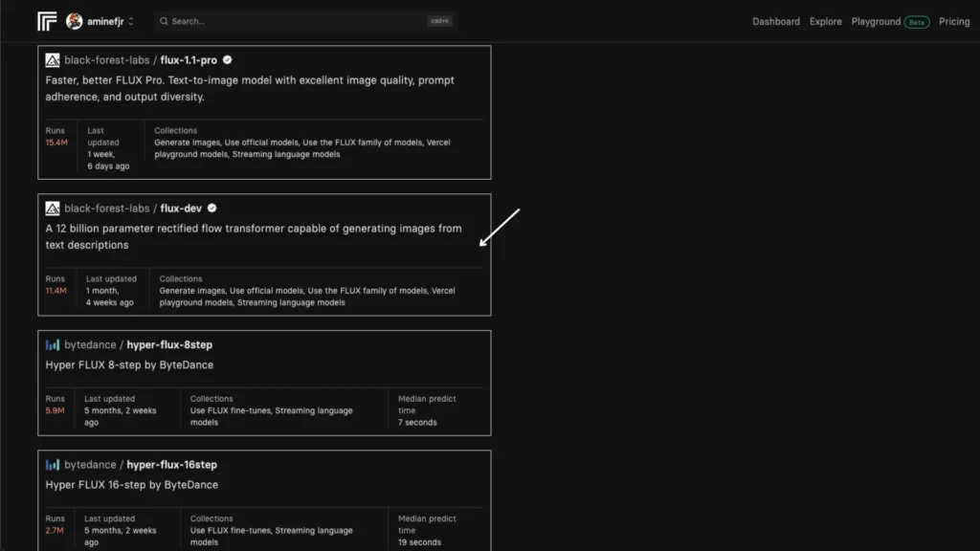Click the Replicate logo icon
The width and height of the screenshot is (980, 551).
click(x=47, y=21)
